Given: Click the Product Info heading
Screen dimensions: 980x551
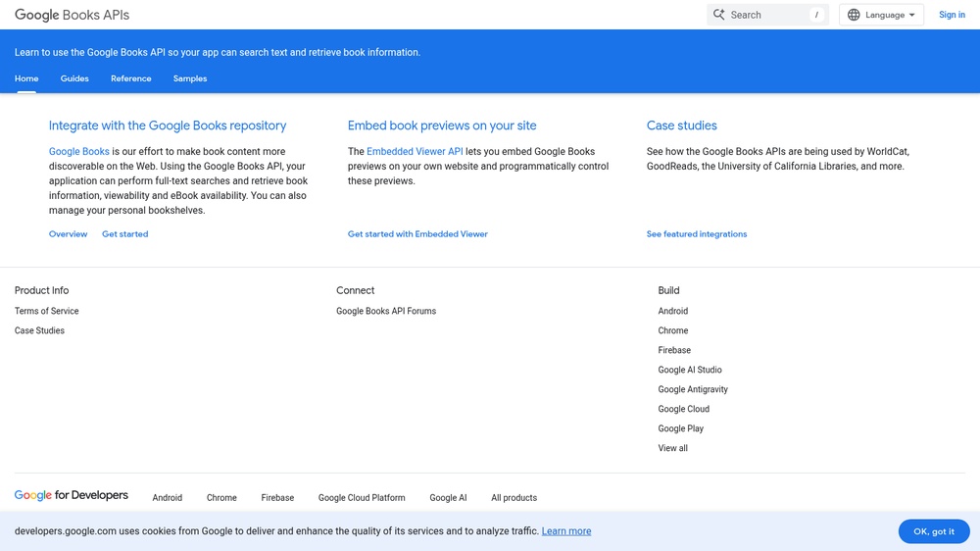Looking at the screenshot, I should click(x=41, y=290).
